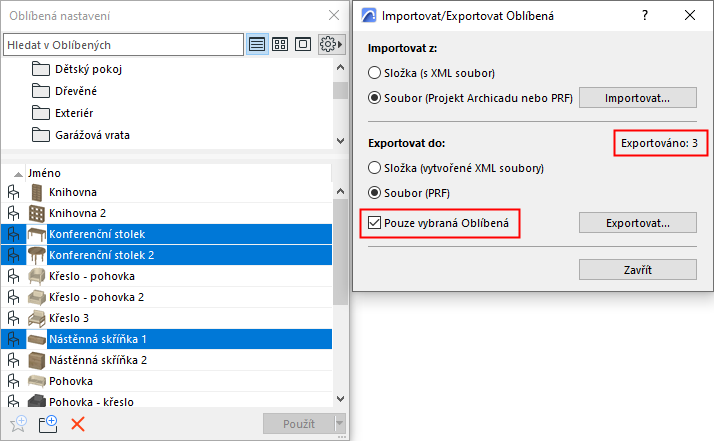Select the Garážová vrata folder
Viewport: 714px width, 441px height.
pos(94,134)
